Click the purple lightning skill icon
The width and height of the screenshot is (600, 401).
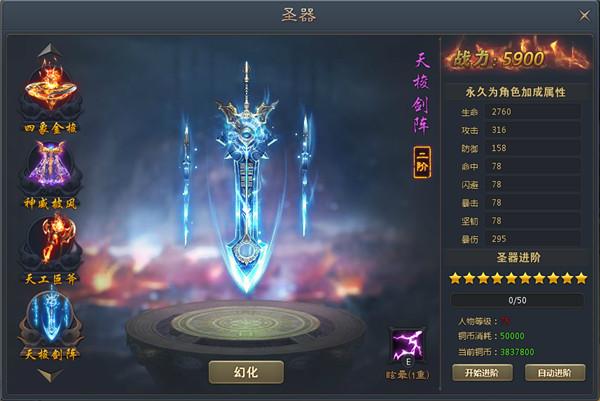click(408, 346)
